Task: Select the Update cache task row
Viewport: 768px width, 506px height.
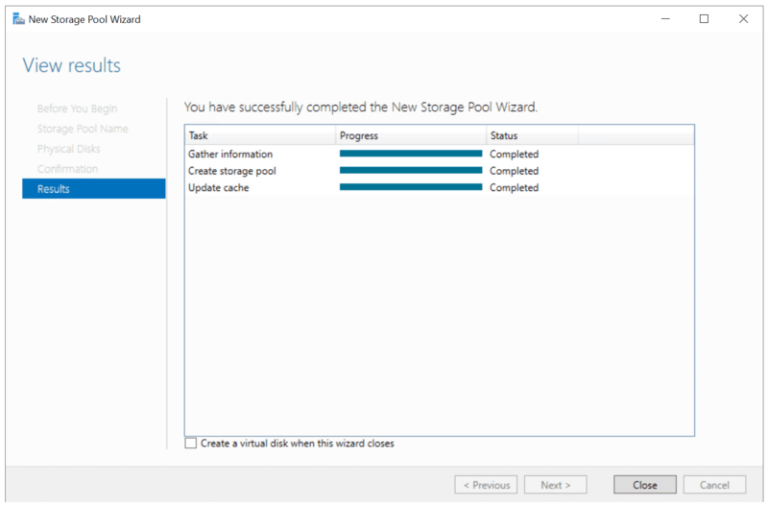Action: point(218,188)
